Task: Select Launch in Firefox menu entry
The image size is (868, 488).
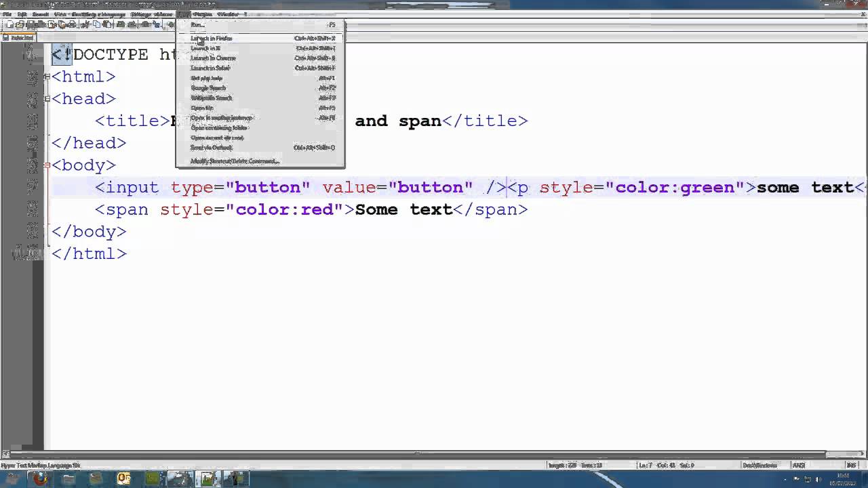Action: tap(260, 39)
